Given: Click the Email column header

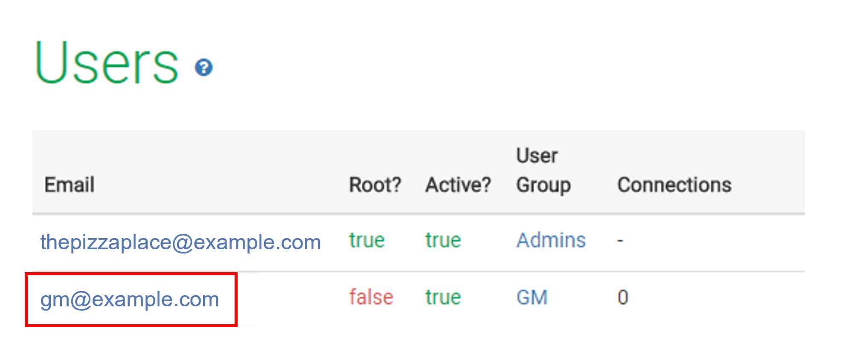Looking at the screenshot, I should point(70,185).
